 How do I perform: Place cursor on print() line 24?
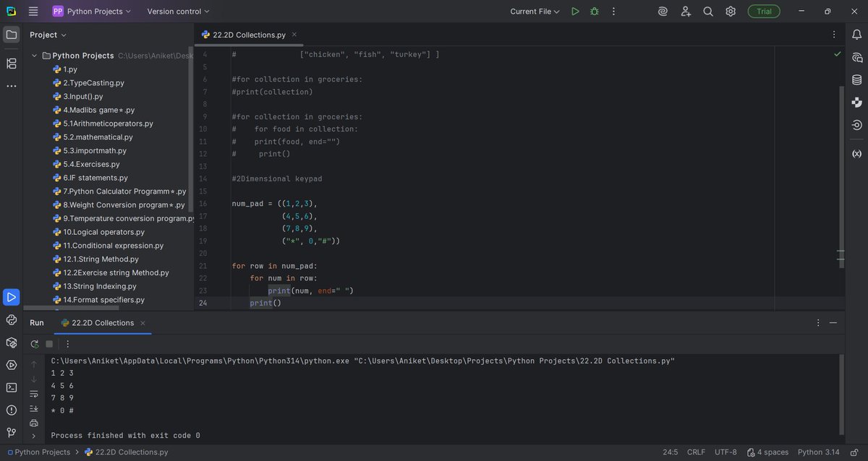tap(265, 303)
